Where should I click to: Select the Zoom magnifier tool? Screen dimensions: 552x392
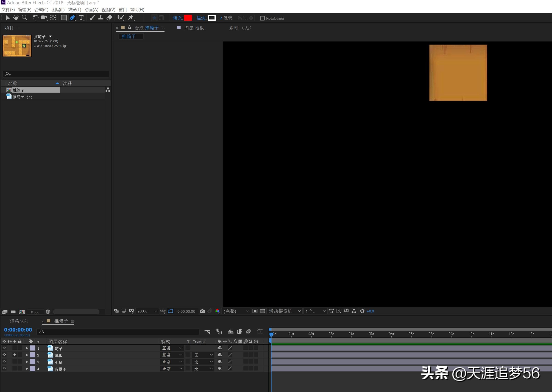coord(24,18)
